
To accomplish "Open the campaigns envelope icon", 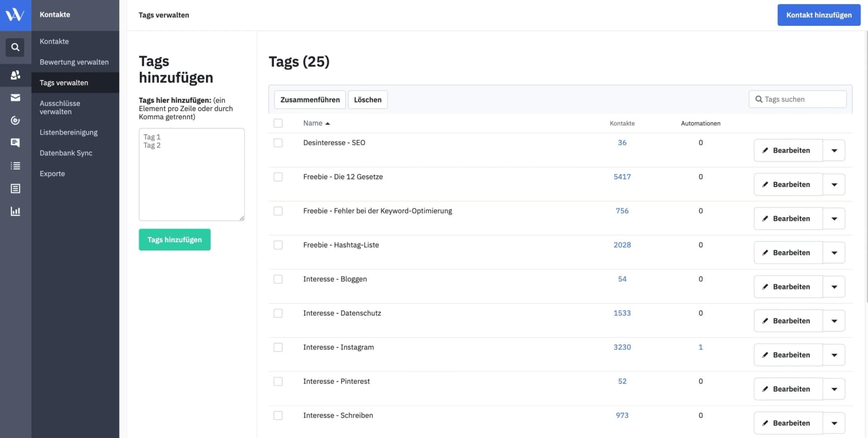I will pos(15,97).
